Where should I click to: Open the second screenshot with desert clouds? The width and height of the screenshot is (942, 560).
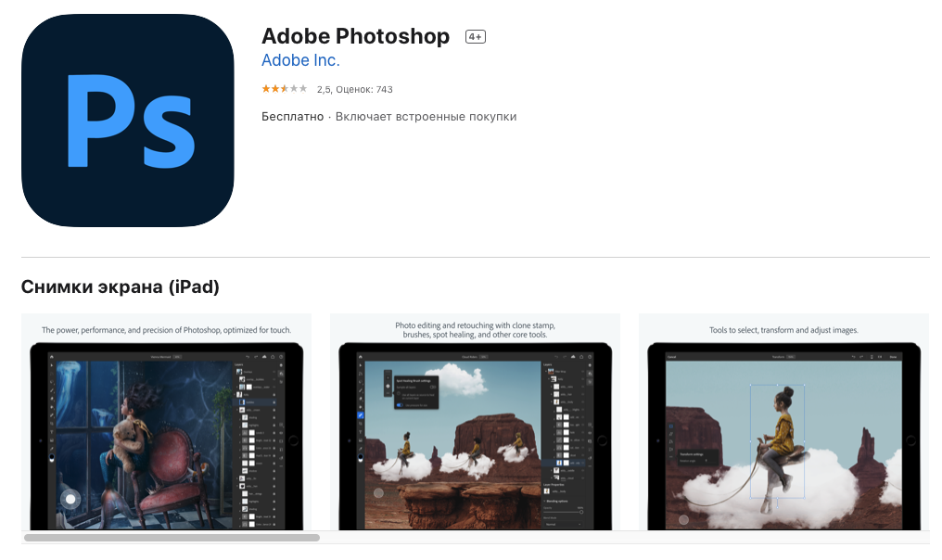pos(476,422)
